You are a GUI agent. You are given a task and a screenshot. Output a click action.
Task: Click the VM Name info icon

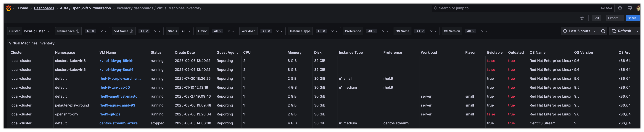pyautogui.click(x=131, y=31)
